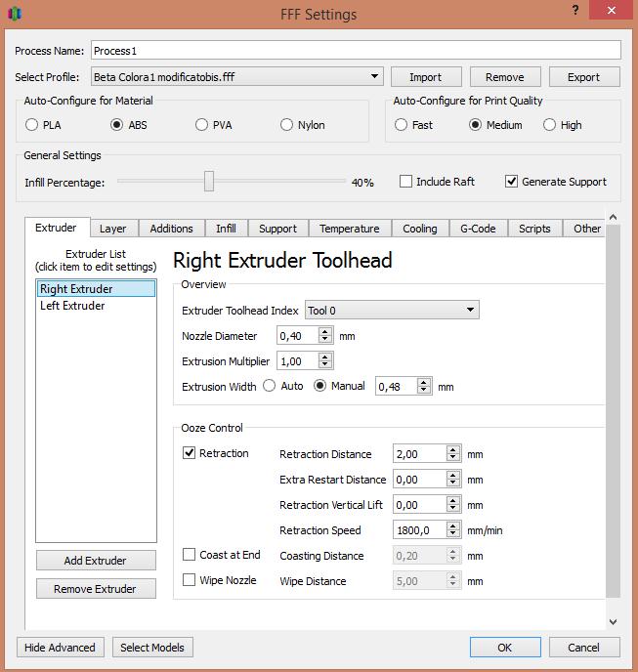This screenshot has height=672, width=638.
Task: Click the help question mark button
Action: pos(573,10)
